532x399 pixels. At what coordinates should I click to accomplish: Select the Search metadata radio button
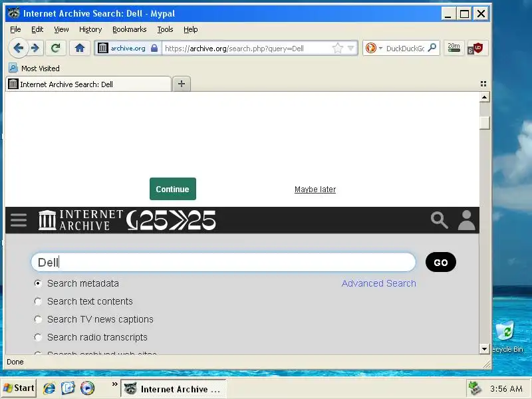[38, 283]
